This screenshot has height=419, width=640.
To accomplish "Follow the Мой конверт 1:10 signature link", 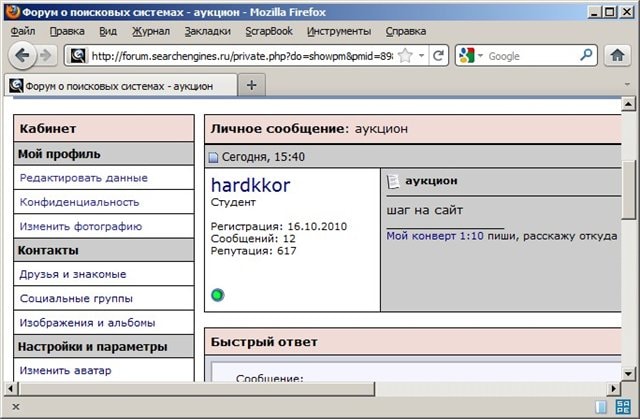I will pos(435,236).
